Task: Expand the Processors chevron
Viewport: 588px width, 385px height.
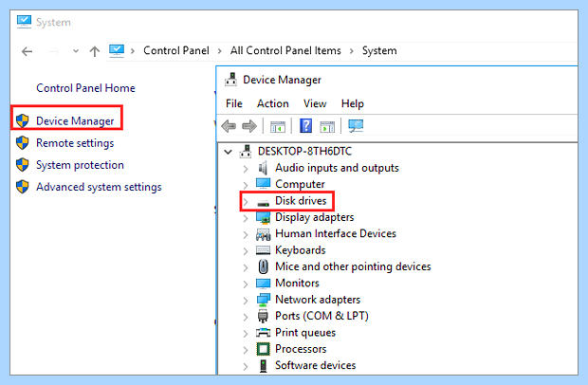Action: [x=246, y=350]
